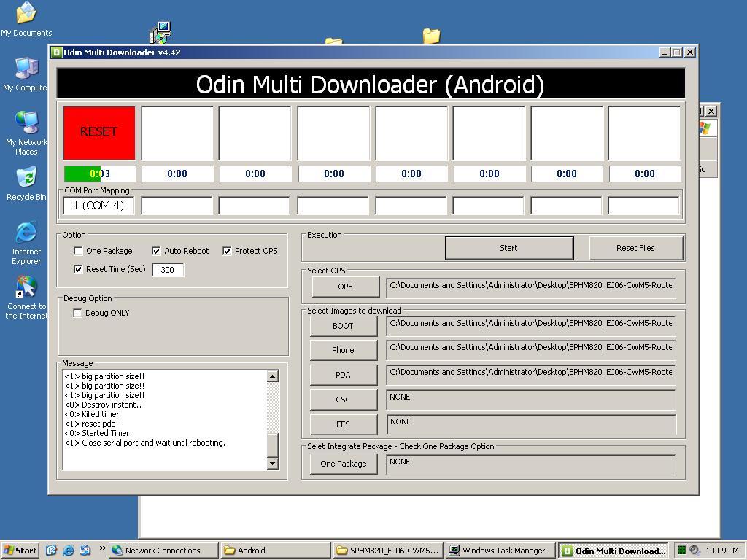Select the My Computer desktop icon
747x560 pixels.
26,74
